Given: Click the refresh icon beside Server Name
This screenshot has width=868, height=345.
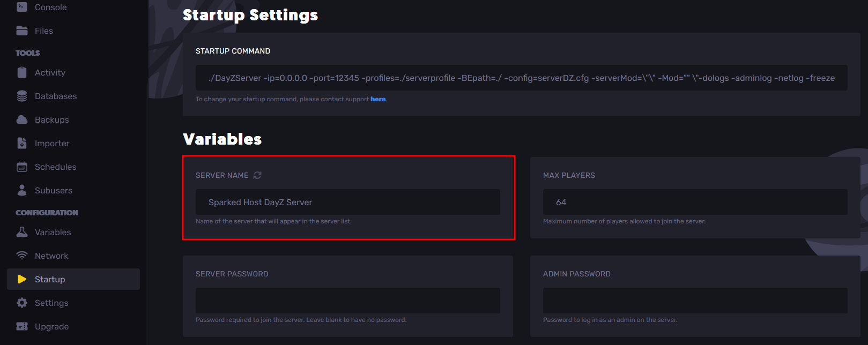Looking at the screenshot, I should [257, 175].
